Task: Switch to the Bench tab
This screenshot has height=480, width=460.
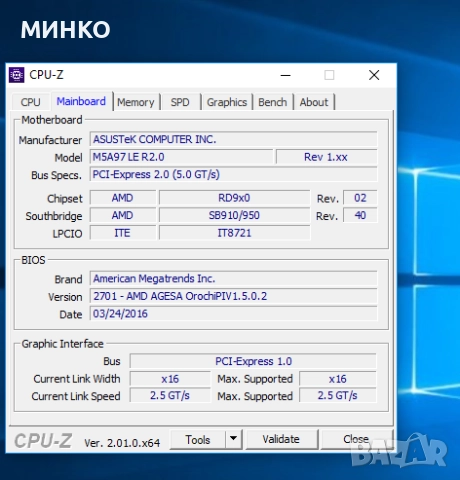Action: (273, 102)
